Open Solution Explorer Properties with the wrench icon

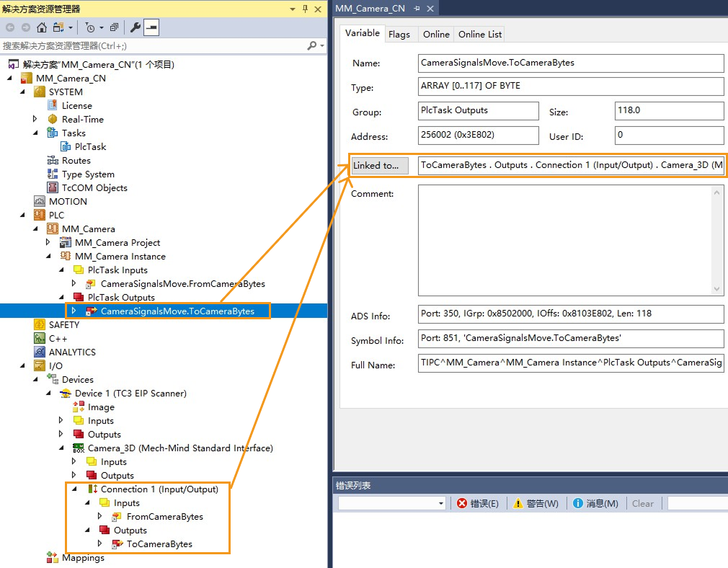pyautogui.click(x=136, y=27)
